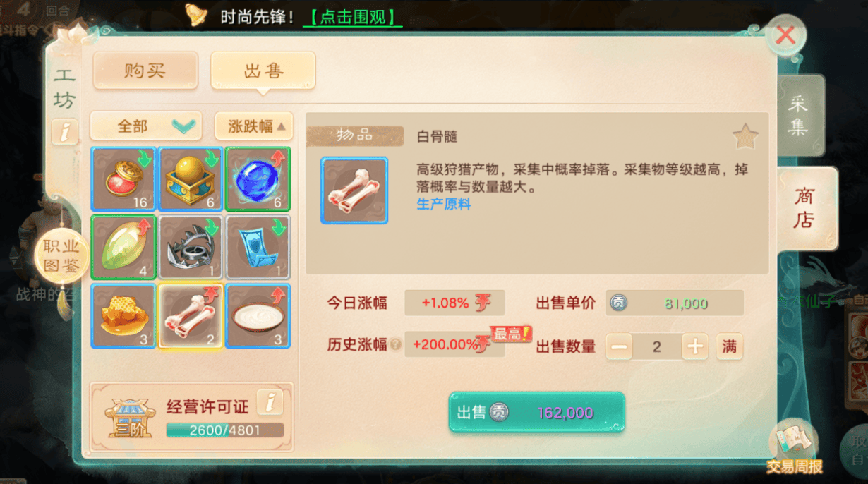Select the honeycomb item
This screenshot has width=868, height=484.
click(x=123, y=315)
